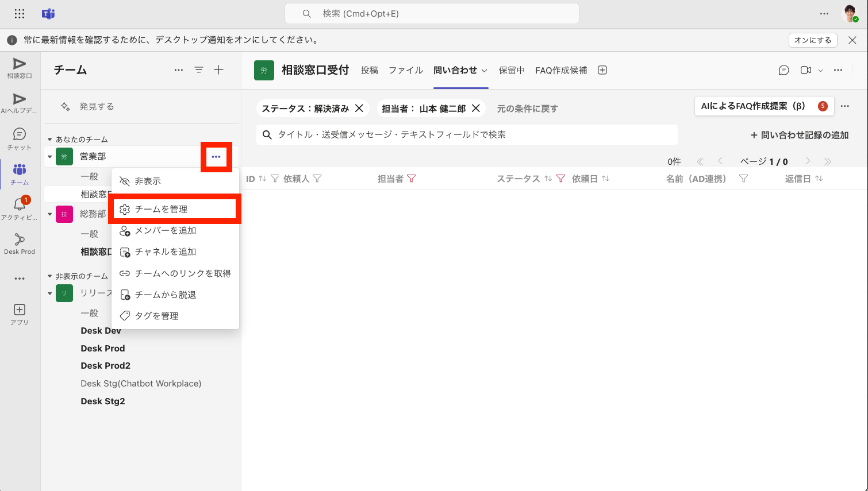Switch to FAQ作成候補 tab
The height and width of the screenshot is (491, 868).
pyautogui.click(x=561, y=70)
